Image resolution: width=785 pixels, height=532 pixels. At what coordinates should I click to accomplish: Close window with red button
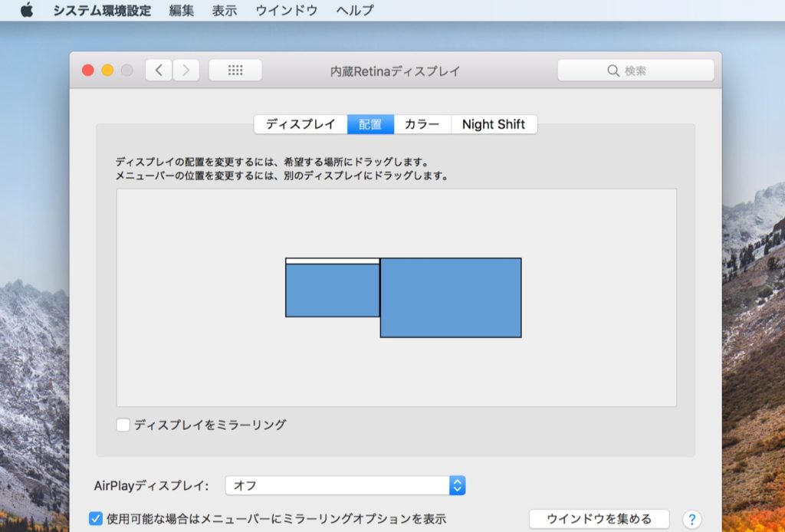click(x=87, y=71)
